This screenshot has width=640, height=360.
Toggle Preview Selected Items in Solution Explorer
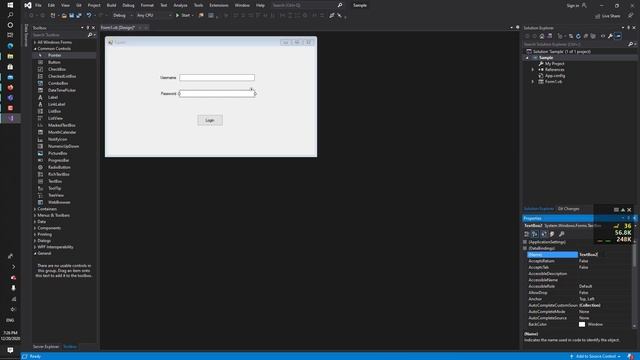[x=618, y=36]
